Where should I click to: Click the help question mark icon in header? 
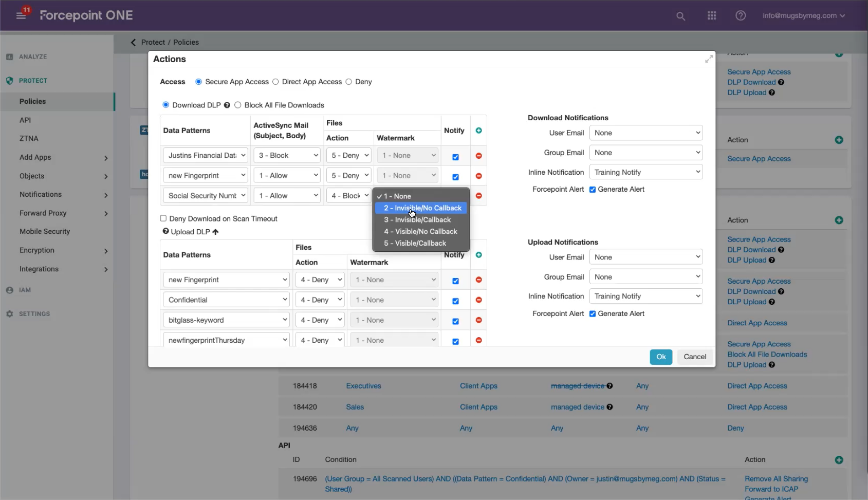(740, 16)
